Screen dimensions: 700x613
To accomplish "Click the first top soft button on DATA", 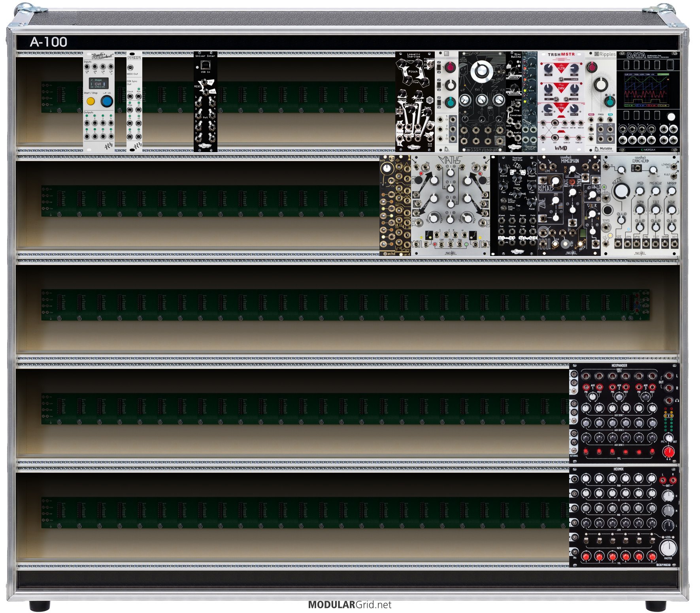I will pyautogui.click(x=626, y=65).
